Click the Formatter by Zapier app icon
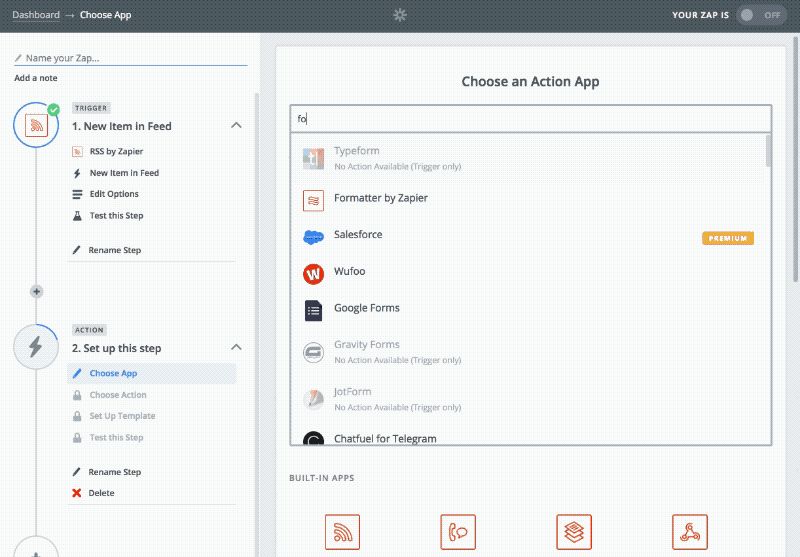The image size is (800, 557). 314,200
